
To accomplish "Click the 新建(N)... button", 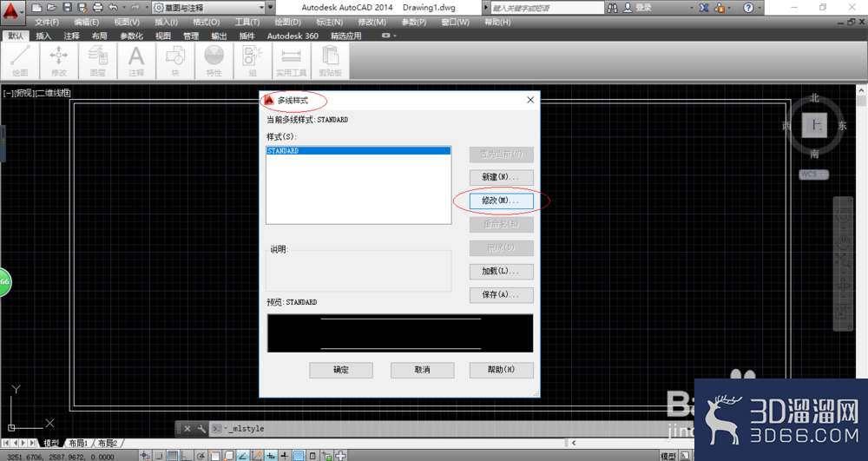I will pos(501,177).
